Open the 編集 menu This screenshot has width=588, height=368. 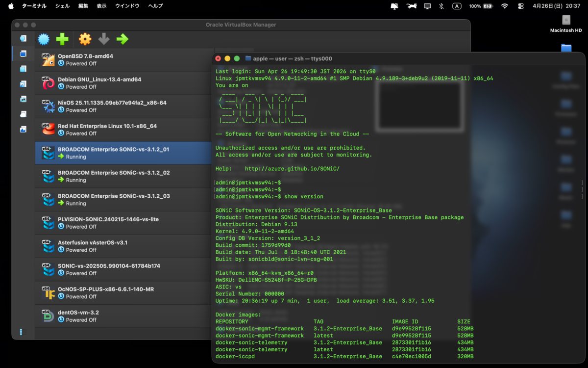click(x=83, y=6)
